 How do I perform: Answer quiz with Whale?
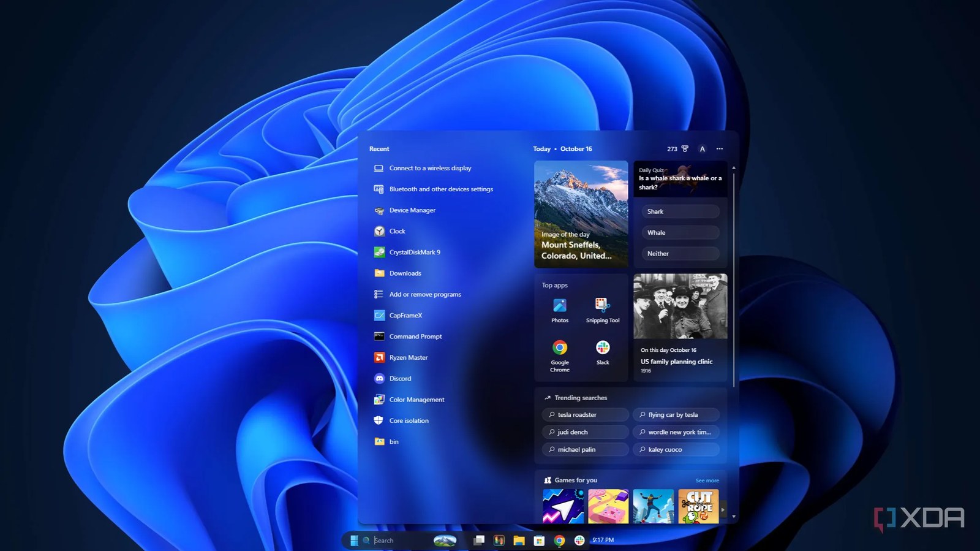point(680,232)
